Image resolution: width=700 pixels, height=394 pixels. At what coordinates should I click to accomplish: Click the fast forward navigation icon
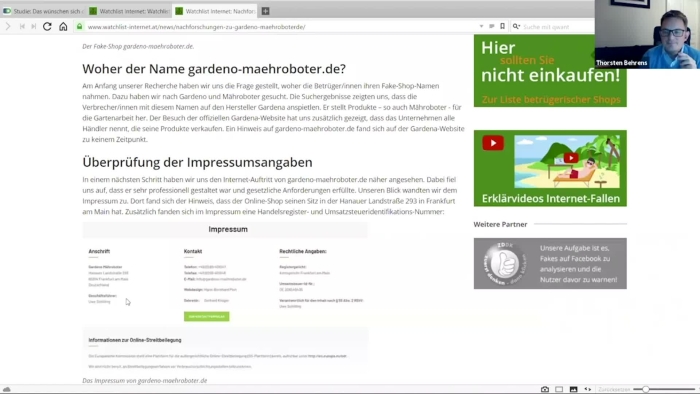[x=33, y=27]
